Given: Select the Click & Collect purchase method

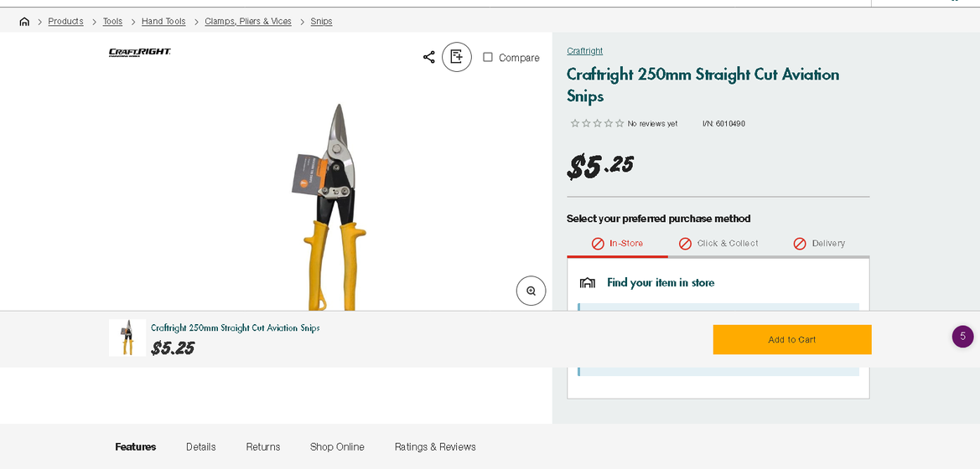Looking at the screenshot, I should [x=718, y=244].
